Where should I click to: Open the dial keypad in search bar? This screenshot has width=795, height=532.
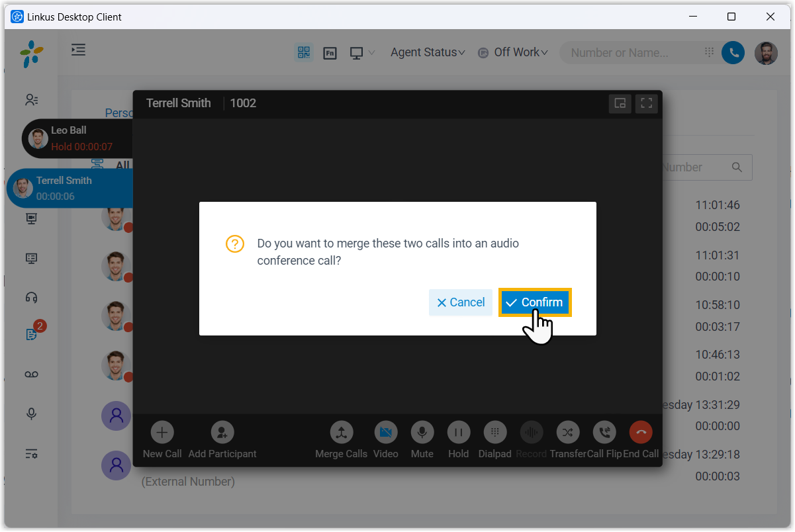[709, 52]
